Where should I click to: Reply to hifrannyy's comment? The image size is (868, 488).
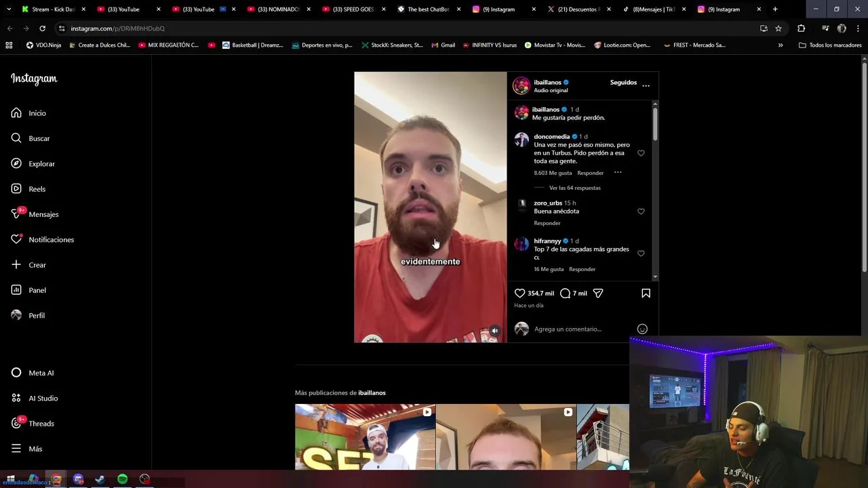(x=582, y=269)
